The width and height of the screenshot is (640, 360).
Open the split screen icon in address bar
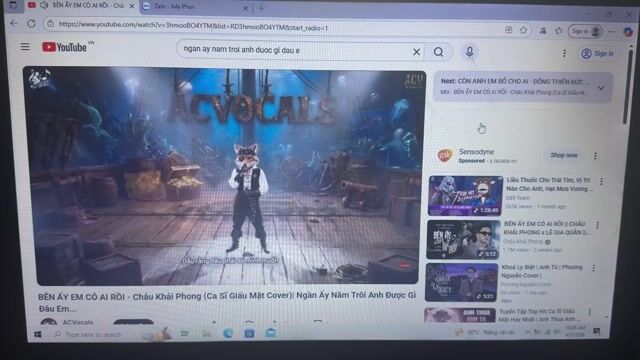coord(509,29)
